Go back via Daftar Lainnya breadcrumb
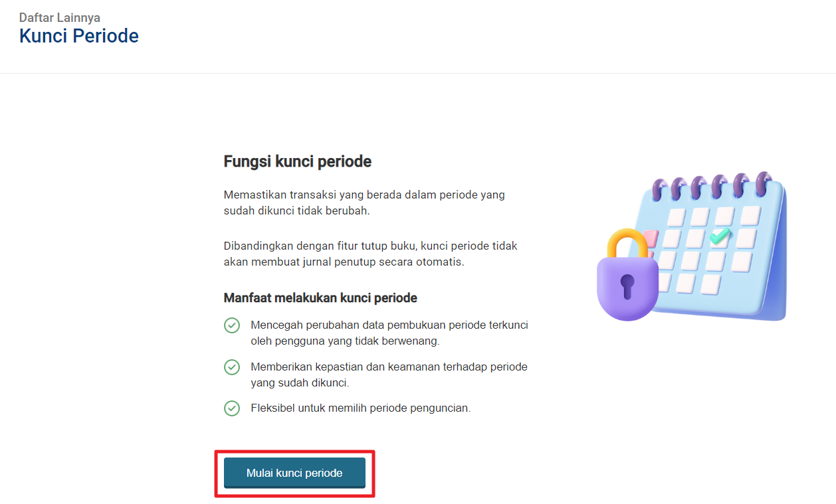 tap(60, 17)
